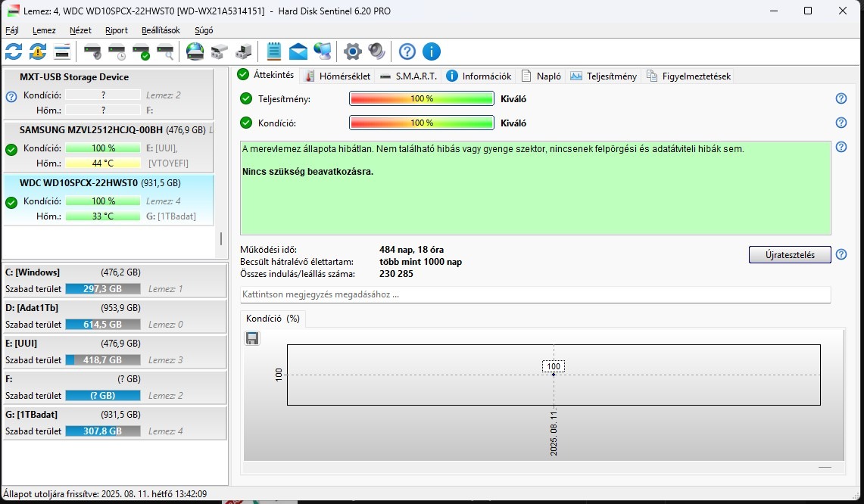Viewport: 864px width, 504px height.
Task: Switch to the Teljesítmény tab
Action: (x=604, y=76)
